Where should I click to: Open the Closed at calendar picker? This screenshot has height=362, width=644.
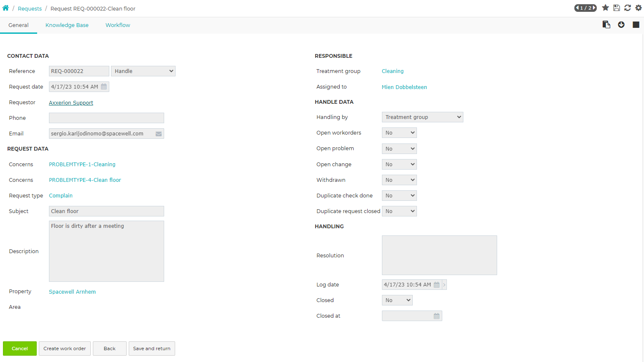click(437, 316)
